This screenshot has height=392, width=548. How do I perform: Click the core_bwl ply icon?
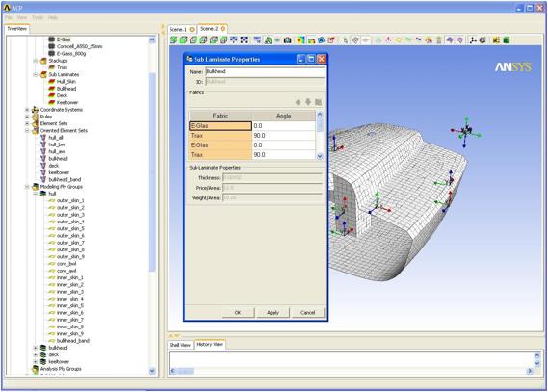point(52,264)
